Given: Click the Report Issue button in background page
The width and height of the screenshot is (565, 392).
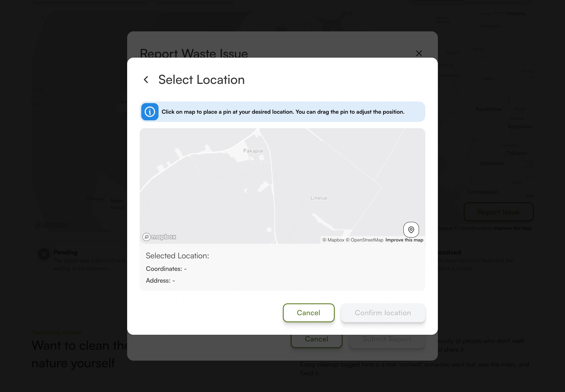Looking at the screenshot, I should click(x=498, y=212).
